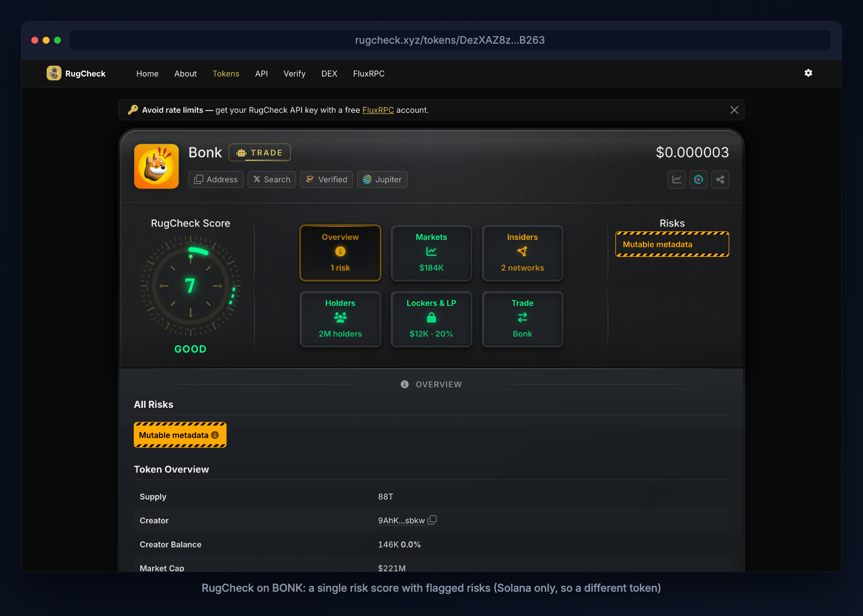
Task: Click the Creator Balance value 146K 0.0%
Action: tap(399, 545)
